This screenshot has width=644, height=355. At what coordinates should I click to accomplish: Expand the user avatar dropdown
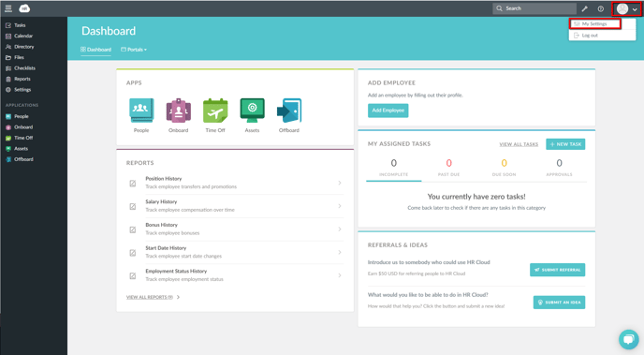pyautogui.click(x=627, y=8)
